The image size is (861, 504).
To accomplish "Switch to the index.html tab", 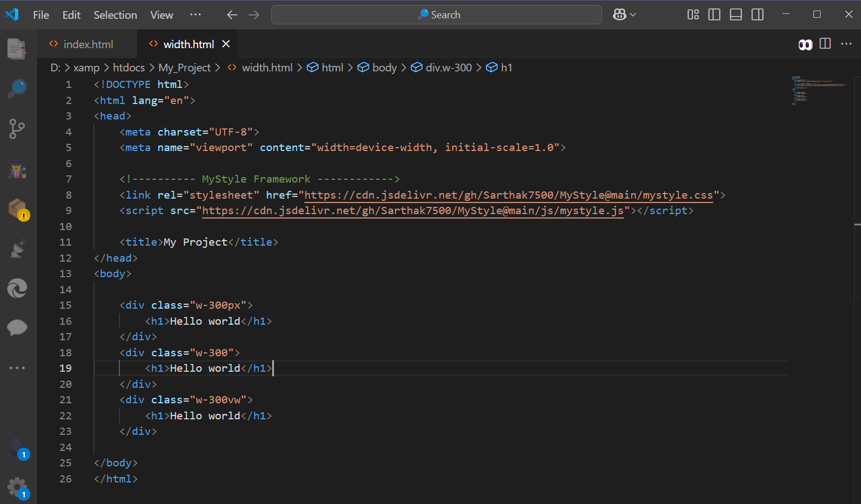I will pos(87,44).
